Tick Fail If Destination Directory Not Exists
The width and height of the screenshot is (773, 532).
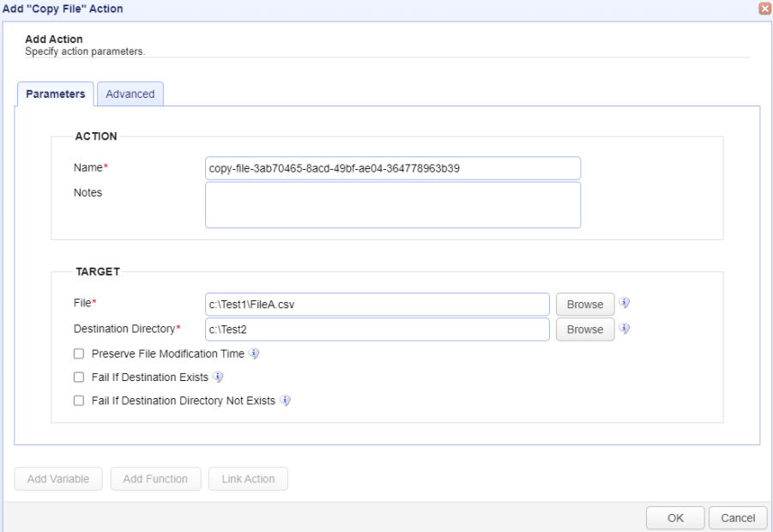tap(79, 401)
